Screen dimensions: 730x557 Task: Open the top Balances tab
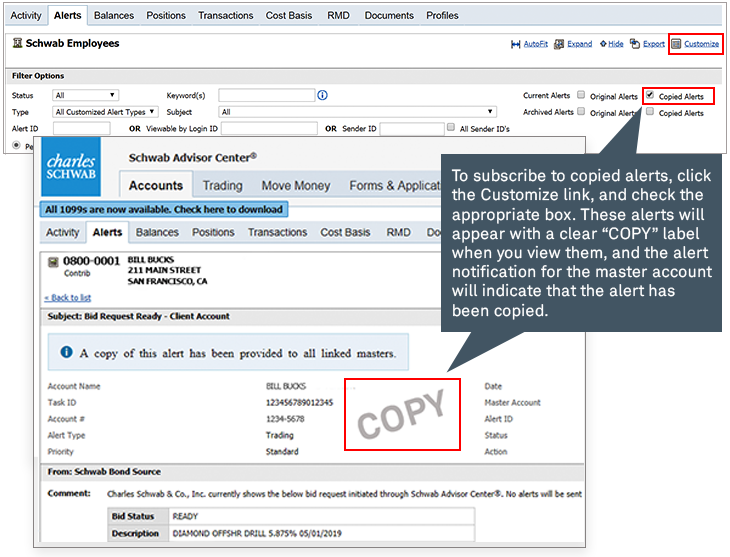(114, 15)
